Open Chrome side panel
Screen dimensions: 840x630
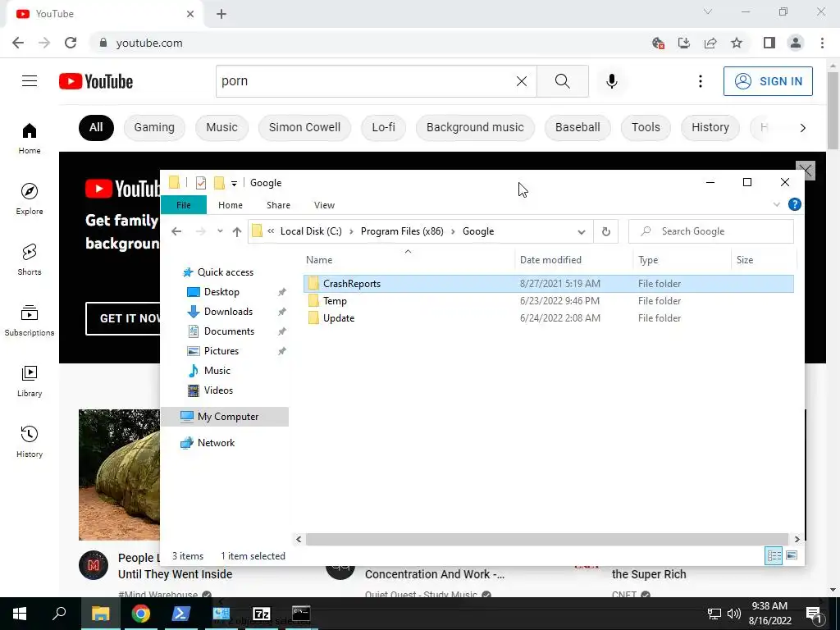pyautogui.click(x=769, y=43)
